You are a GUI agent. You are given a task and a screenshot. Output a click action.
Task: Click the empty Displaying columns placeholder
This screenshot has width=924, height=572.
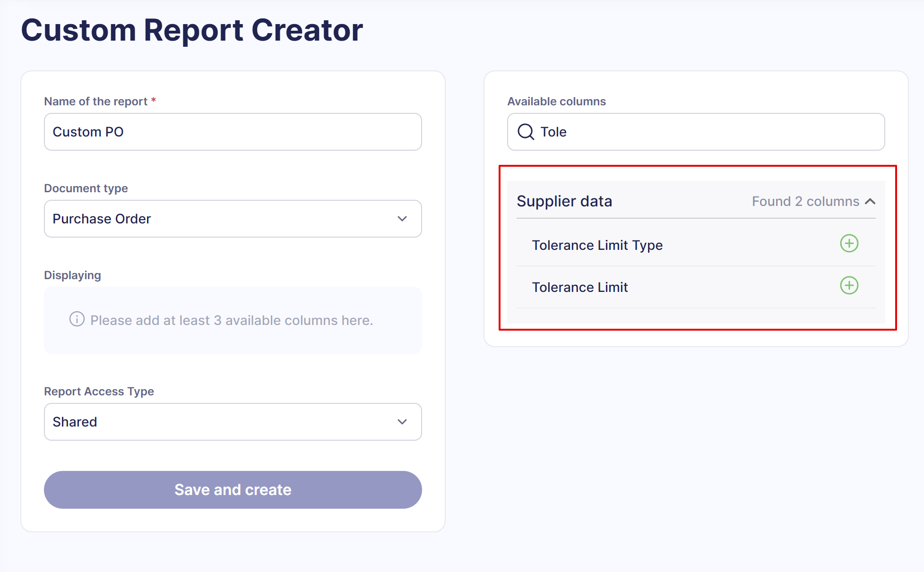pos(233,320)
